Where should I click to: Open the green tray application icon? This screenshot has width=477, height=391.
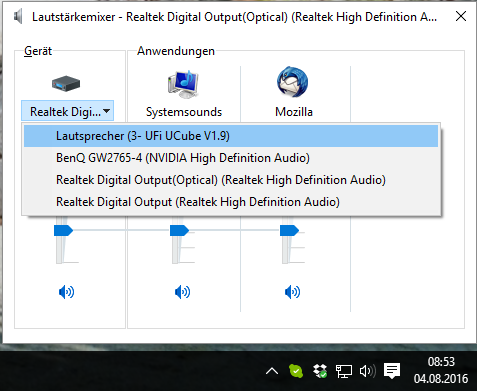pos(296,371)
